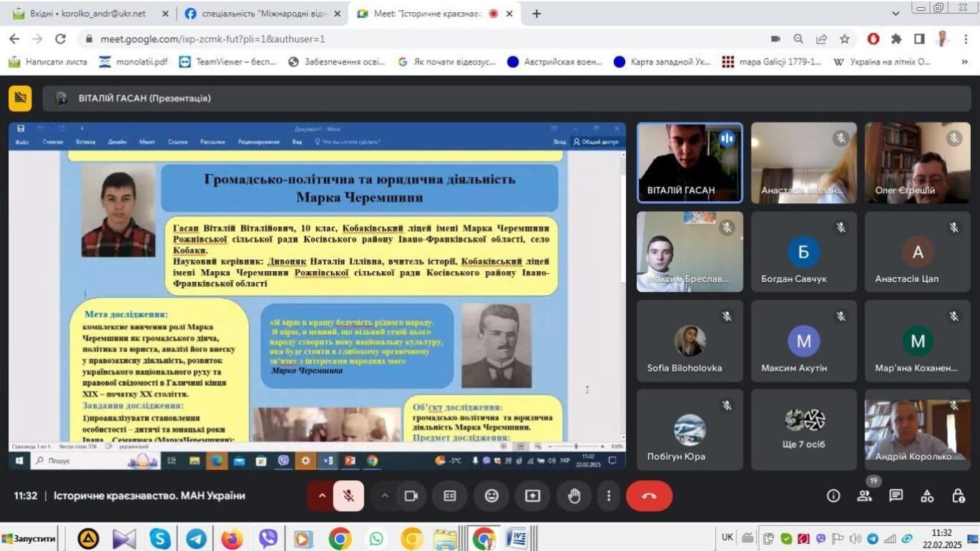Turn on the camera in Meet
The image size is (980, 551).
(411, 496)
